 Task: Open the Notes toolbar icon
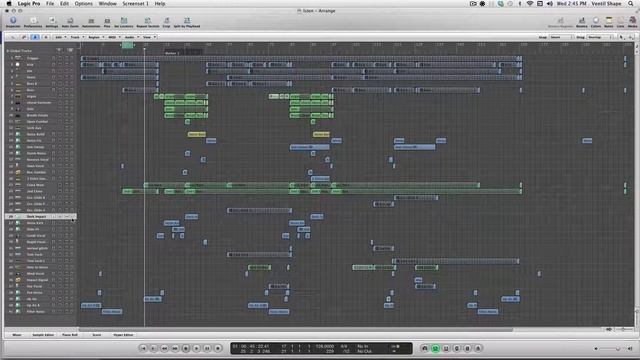pyautogui.click(x=609, y=21)
